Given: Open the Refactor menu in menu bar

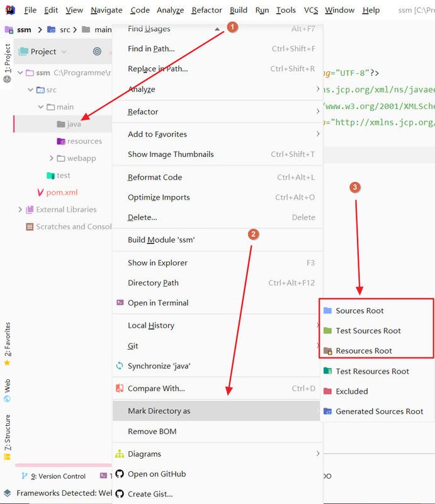Looking at the screenshot, I should [x=206, y=10].
